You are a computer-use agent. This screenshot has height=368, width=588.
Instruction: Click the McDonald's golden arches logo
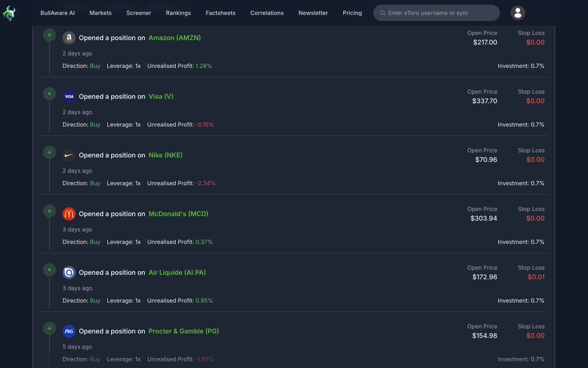(x=69, y=214)
